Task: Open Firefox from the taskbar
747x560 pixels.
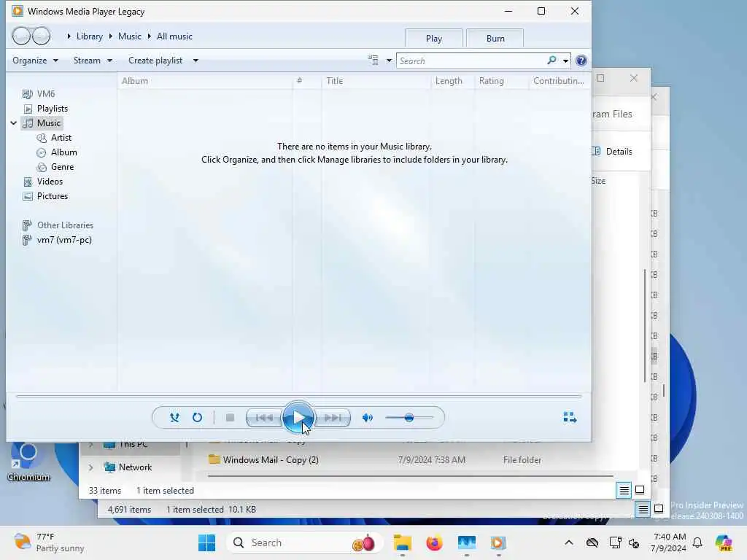Action: coord(434,542)
